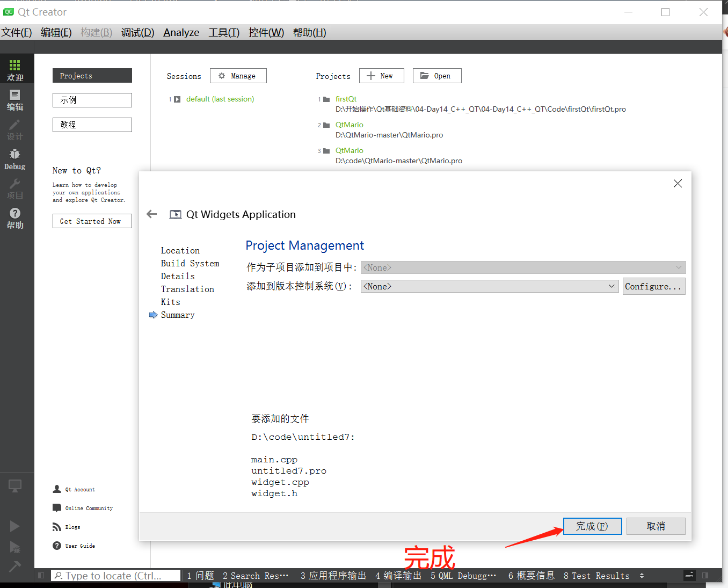Open 文件(F) menu
The image size is (728, 588).
tap(17, 32)
